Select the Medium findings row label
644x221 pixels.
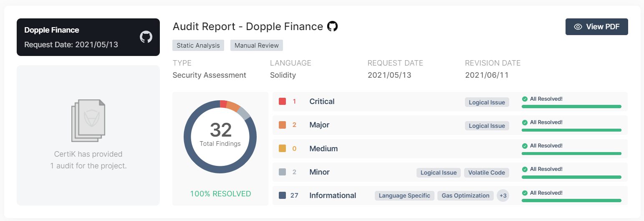[323, 148]
